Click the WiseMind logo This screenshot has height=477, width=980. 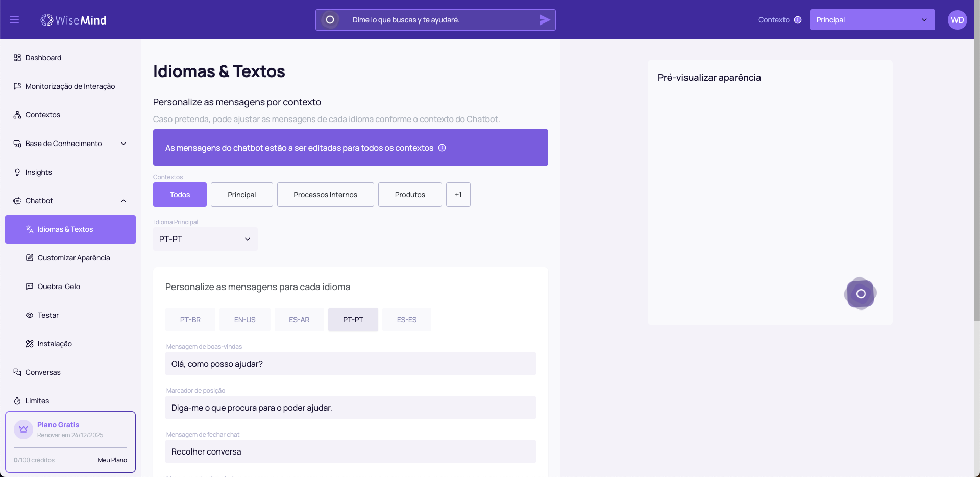point(73,20)
